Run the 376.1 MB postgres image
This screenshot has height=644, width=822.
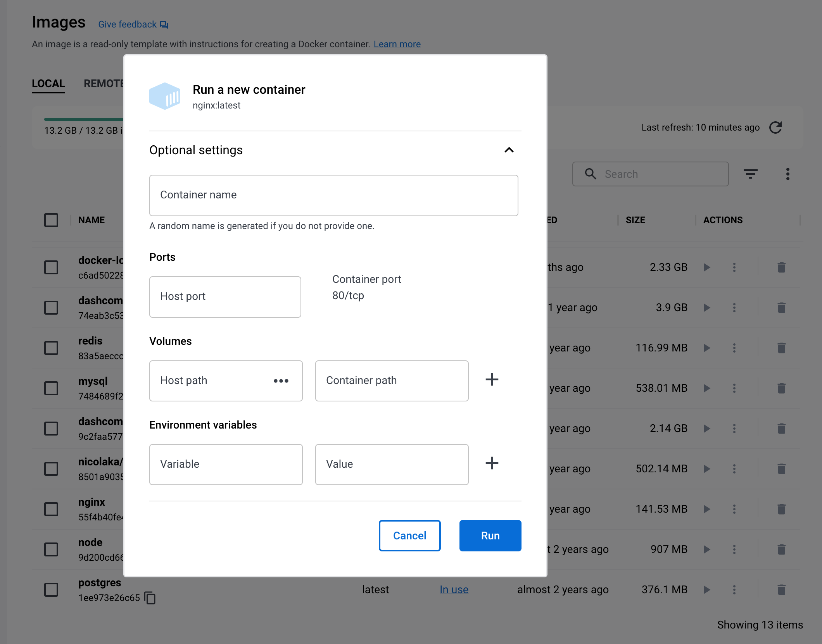coord(707,590)
